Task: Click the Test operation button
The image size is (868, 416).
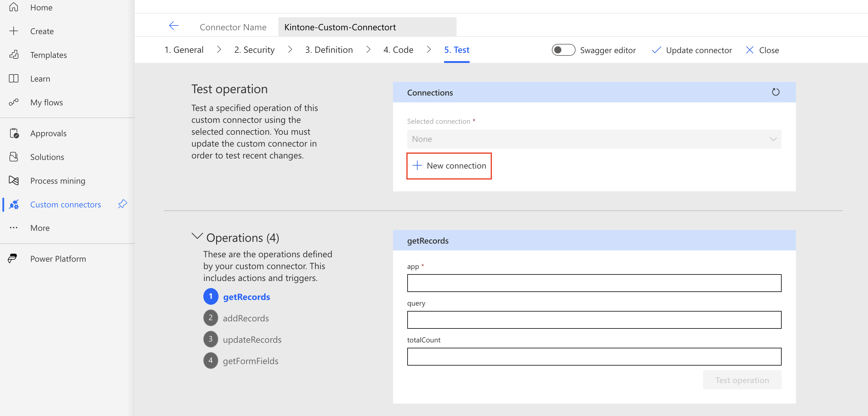Action: 742,380
